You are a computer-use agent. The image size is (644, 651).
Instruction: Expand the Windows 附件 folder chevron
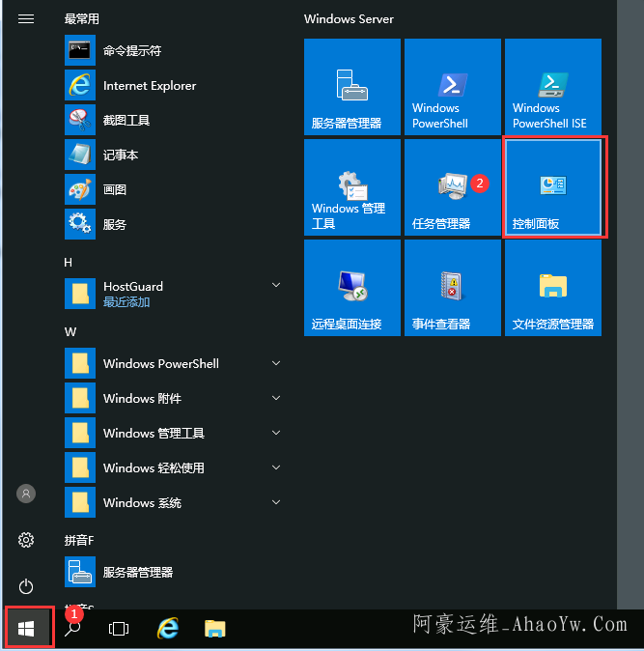coord(276,398)
